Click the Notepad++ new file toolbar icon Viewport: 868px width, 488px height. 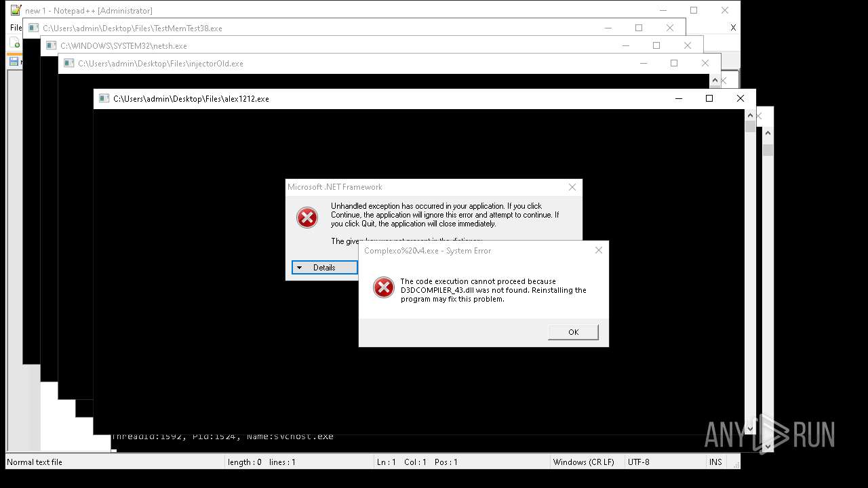tap(15, 43)
